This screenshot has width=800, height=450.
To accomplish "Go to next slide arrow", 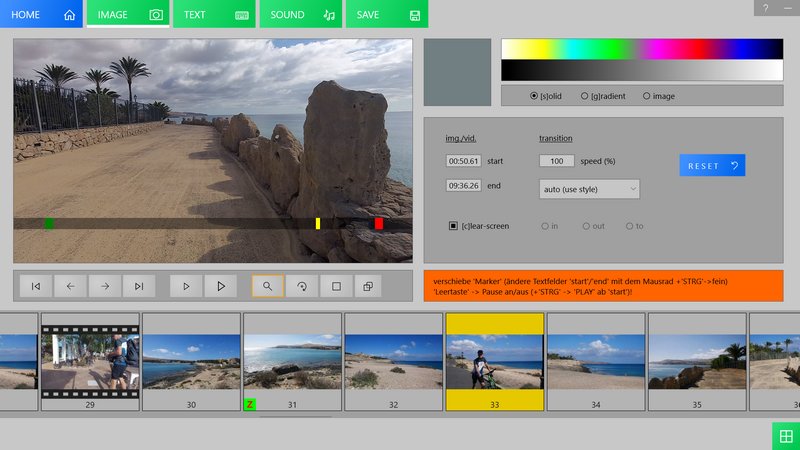I will [x=105, y=286].
